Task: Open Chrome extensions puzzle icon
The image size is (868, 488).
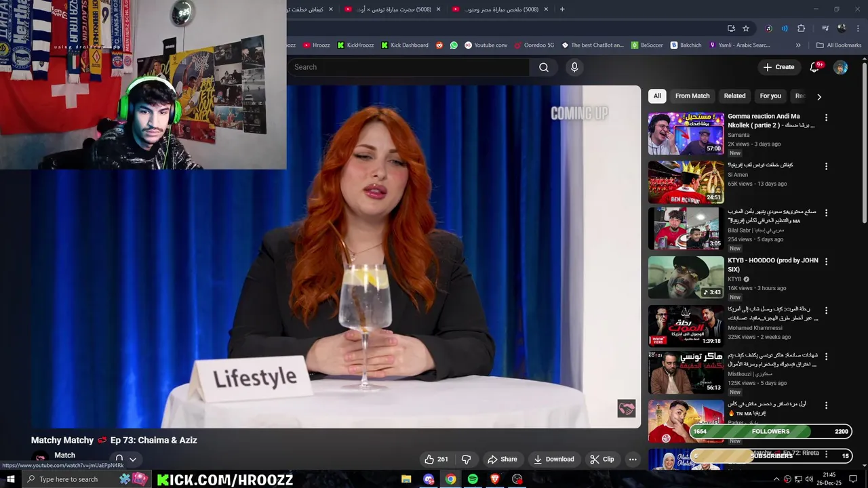Action: click(801, 28)
